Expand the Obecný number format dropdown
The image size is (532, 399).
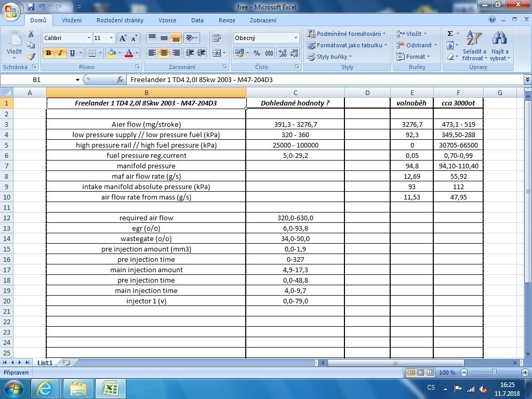click(296, 38)
